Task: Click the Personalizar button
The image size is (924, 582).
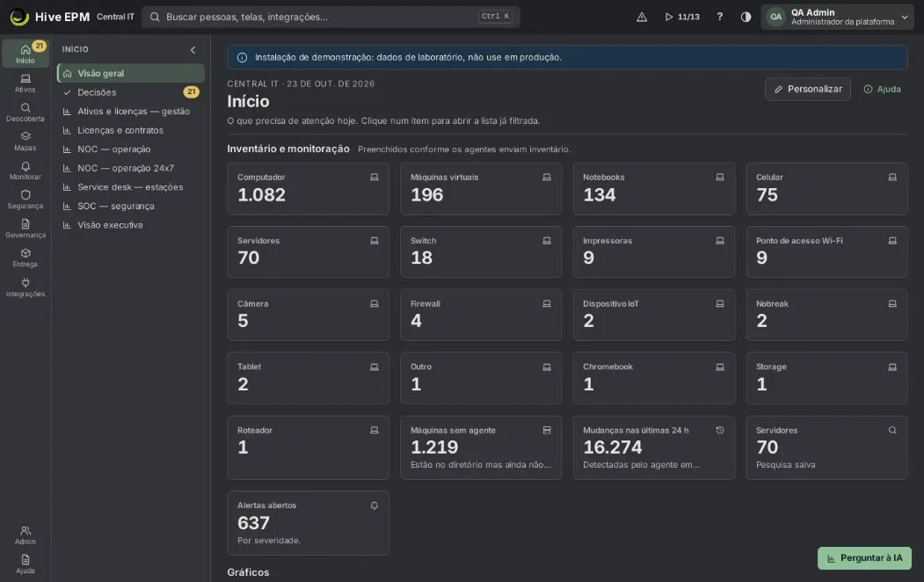Action: [807, 89]
